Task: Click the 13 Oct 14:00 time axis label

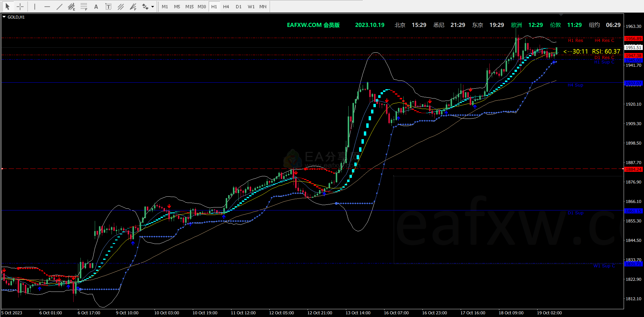Action: [358, 313]
